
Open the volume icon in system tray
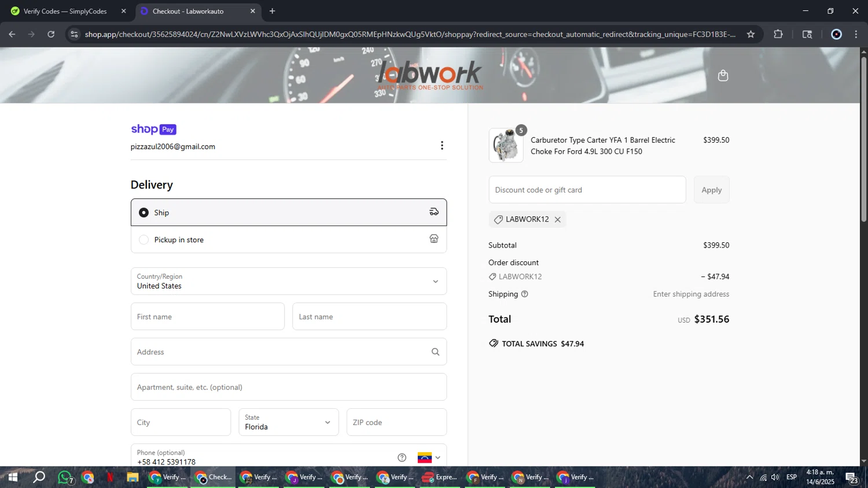tap(775, 478)
